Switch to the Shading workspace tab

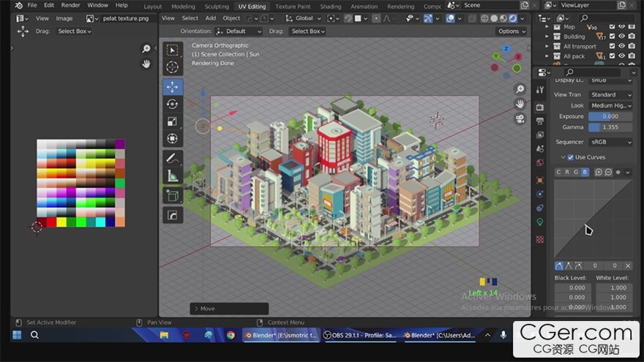click(331, 7)
